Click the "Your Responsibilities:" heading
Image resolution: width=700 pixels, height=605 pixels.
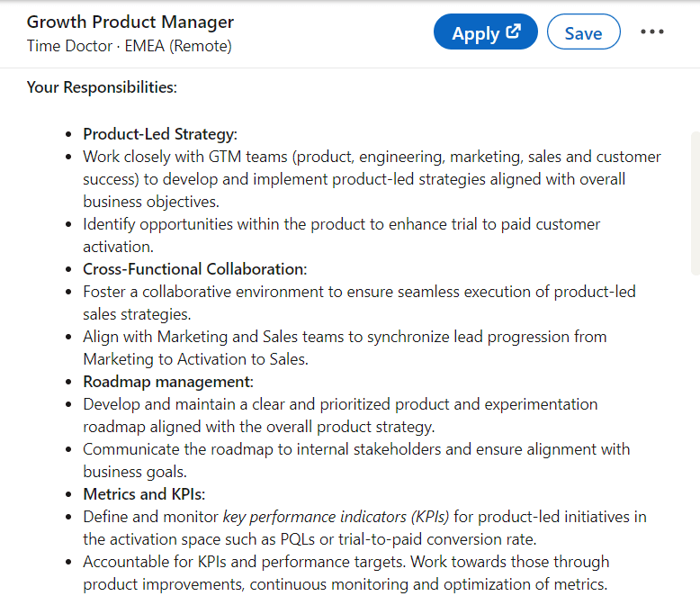pos(102,87)
